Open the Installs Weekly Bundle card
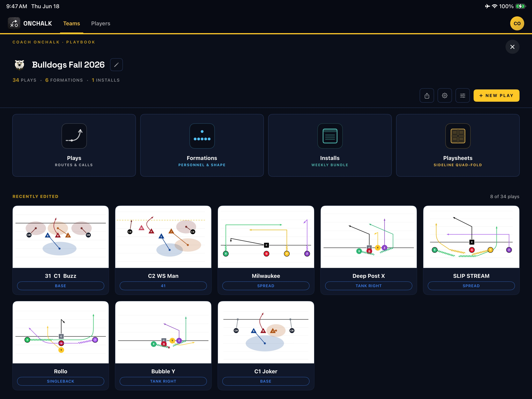The image size is (532, 399). 330,145
